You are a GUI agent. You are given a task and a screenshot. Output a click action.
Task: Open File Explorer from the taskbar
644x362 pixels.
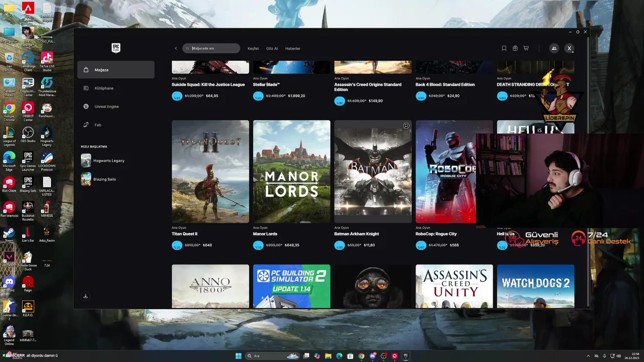click(x=328, y=356)
